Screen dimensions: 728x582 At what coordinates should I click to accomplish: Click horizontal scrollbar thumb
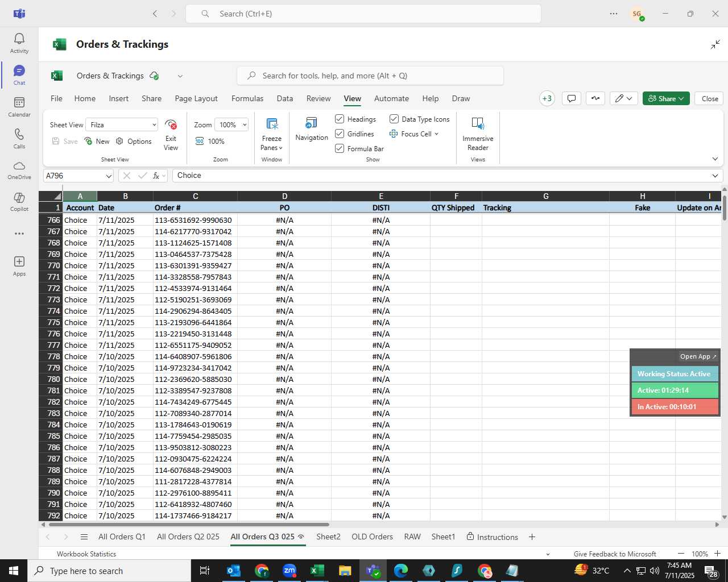click(x=188, y=524)
